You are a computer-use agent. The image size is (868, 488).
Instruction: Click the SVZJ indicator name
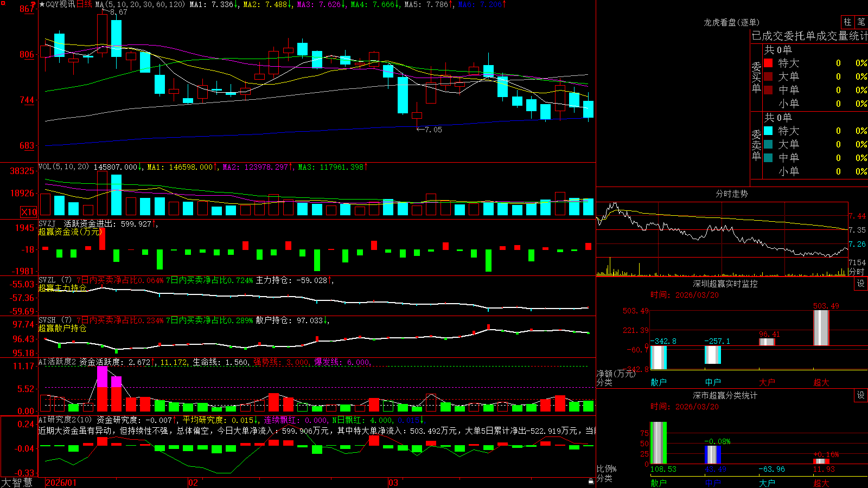point(47,223)
